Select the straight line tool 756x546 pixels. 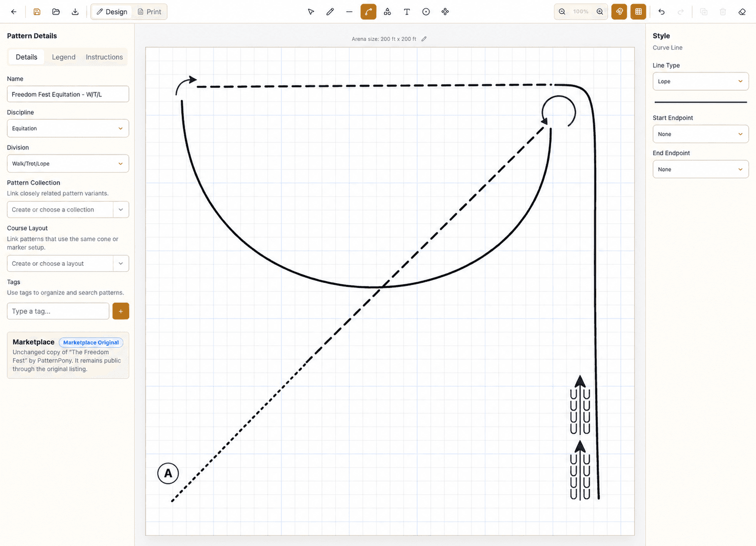349,12
